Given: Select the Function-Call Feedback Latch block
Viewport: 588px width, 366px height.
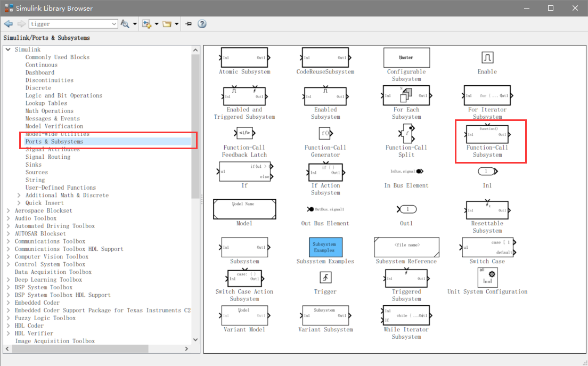Looking at the screenshot, I should click(244, 133).
